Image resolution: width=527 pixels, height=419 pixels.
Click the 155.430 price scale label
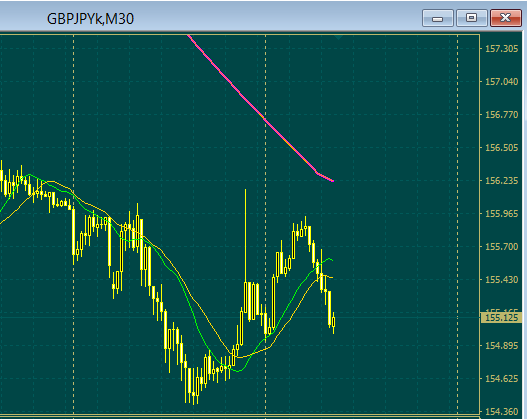point(501,280)
